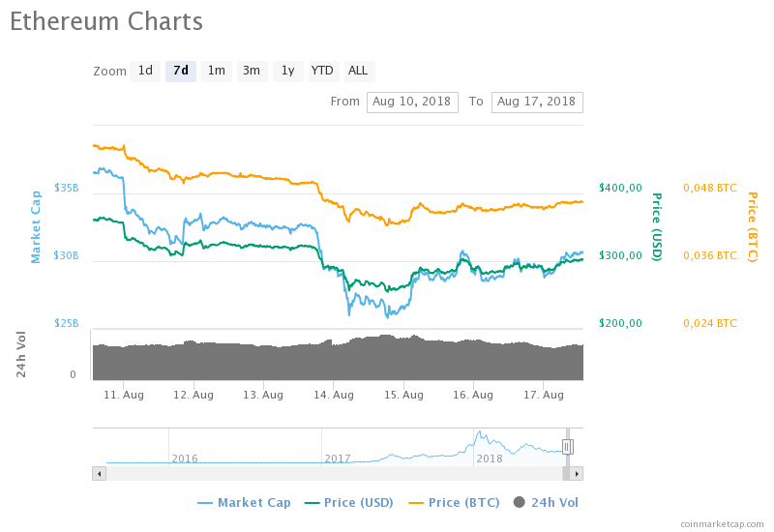Select the 7d zoom range
This screenshot has width=774, height=532.
pos(181,71)
